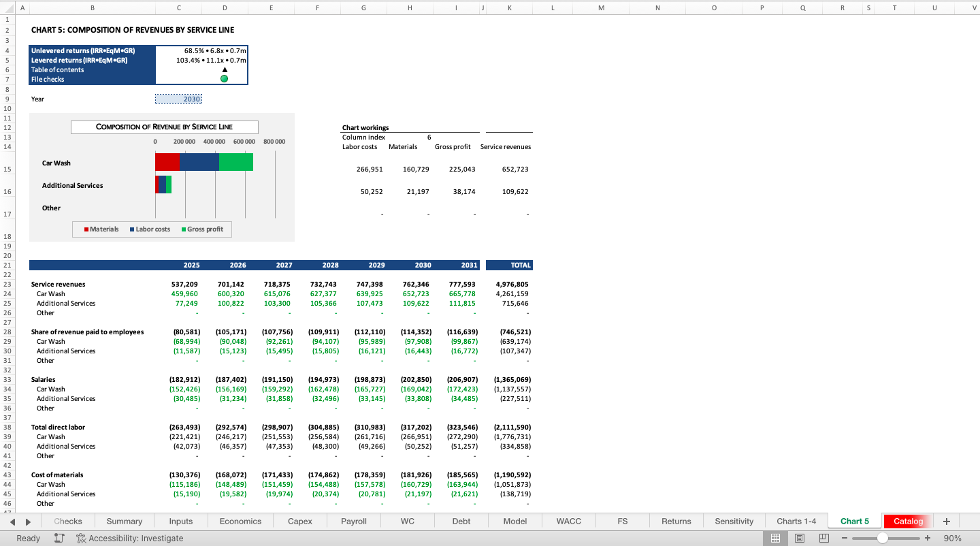Screen dimensions: 980x546
Task: Go to the Capex tab
Action: [300, 521]
